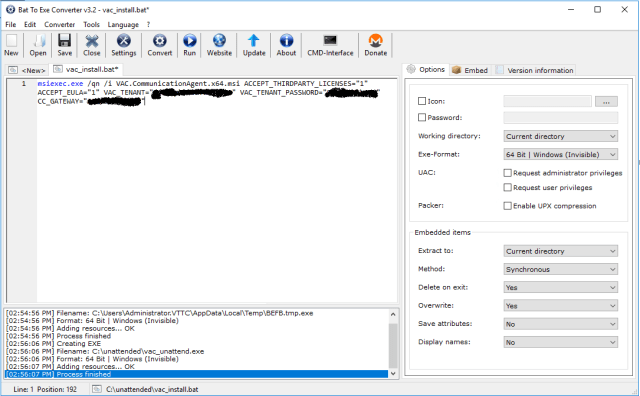Open the Delete on exit dropdown

[x=560, y=287]
